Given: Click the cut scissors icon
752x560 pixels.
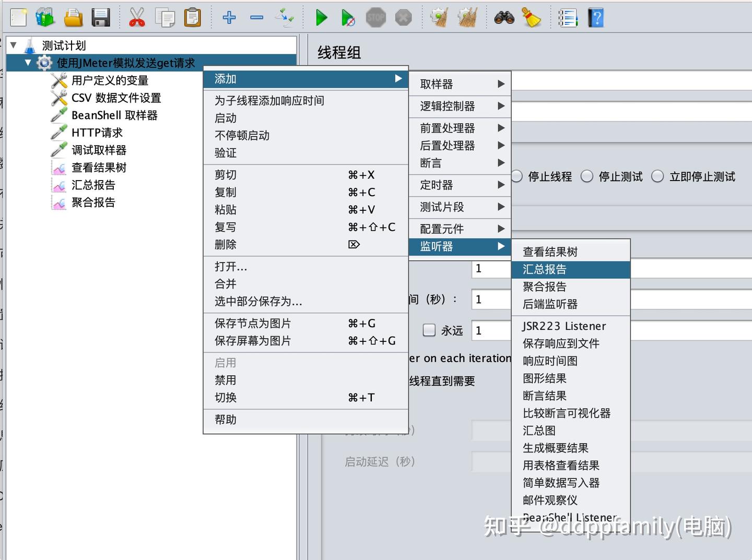Looking at the screenshot, I should [137, 17].
